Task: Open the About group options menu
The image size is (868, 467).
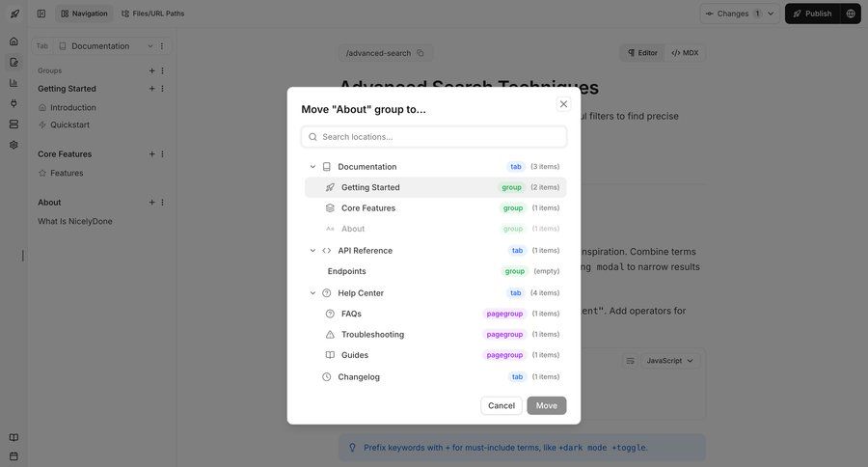Action: [x=162, y=203]
